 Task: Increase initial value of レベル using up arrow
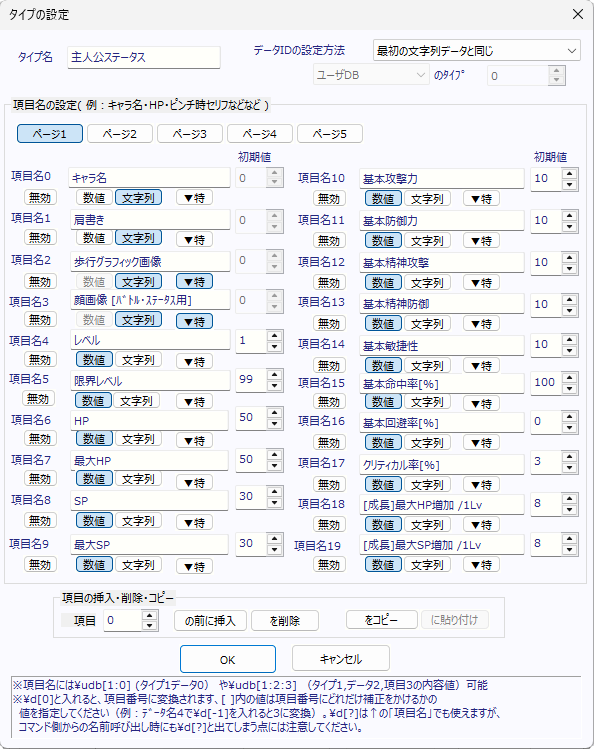pos(274,335)
